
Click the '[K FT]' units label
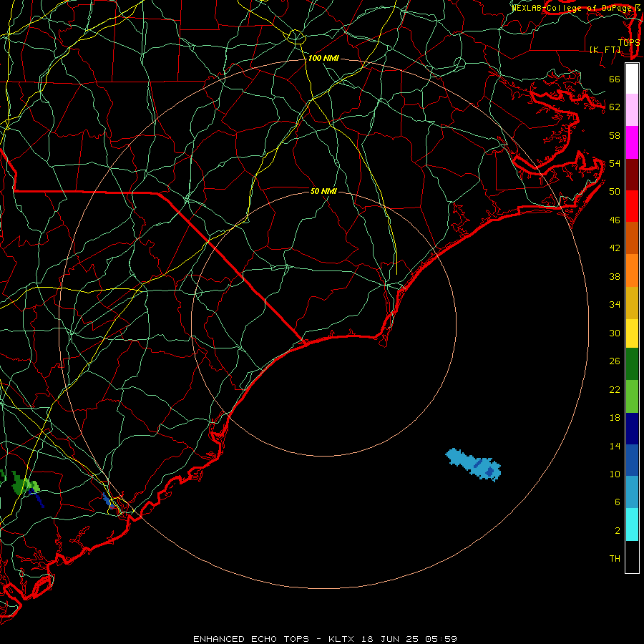point(605,49)
